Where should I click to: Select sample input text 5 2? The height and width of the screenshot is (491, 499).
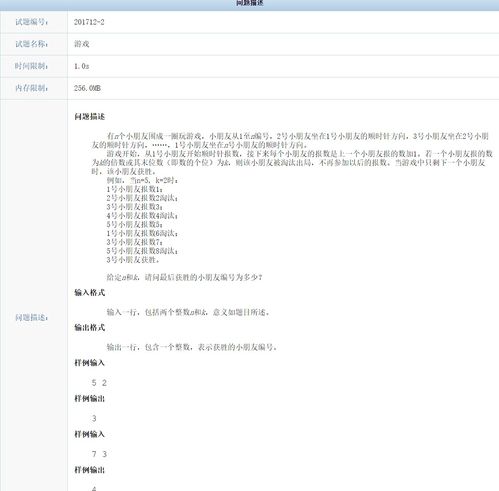99,383
